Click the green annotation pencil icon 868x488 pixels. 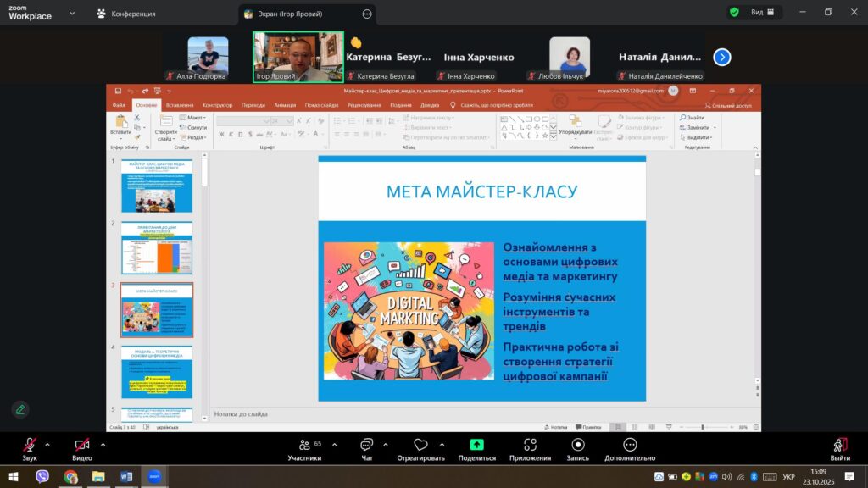click(21, 409)
